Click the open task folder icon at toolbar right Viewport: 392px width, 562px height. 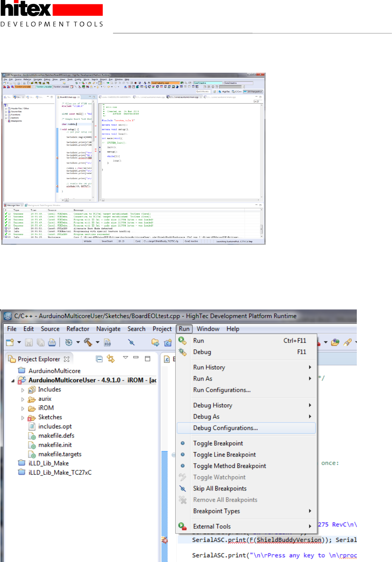335,342
